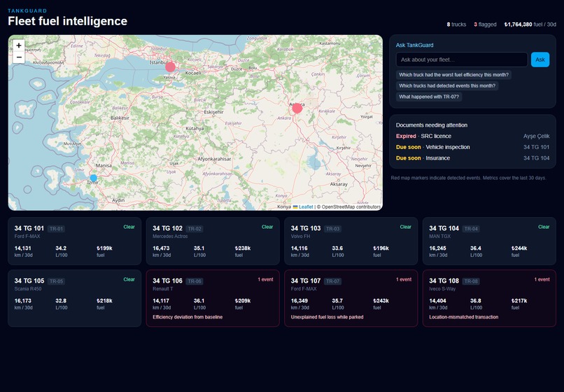Click the TR-01 tag badge
The height and width of the screenshot is (392, 564).
pyautogui.click(x=56, y=229)
